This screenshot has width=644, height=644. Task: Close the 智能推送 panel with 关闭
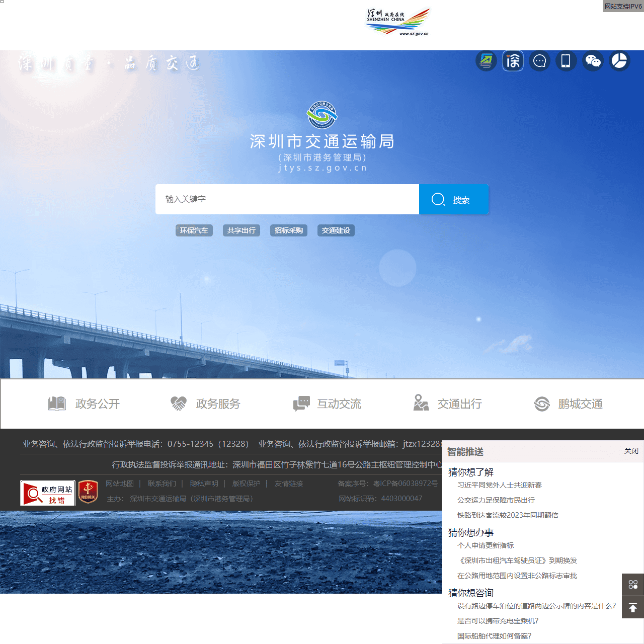pyautogui.click(x=631, y=451)
